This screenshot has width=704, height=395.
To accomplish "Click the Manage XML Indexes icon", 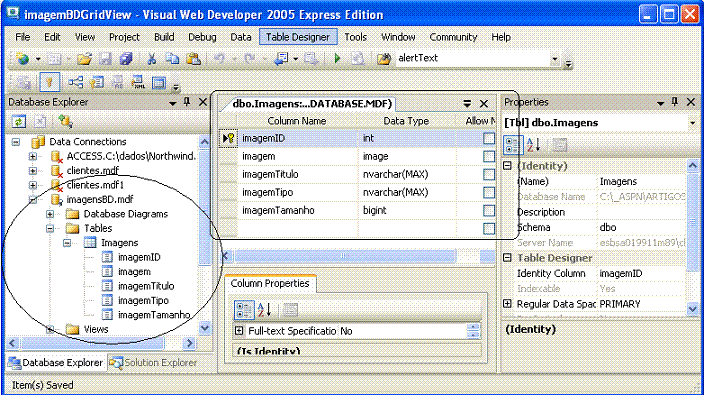I will pyautogui.click(x=138, y=82).
